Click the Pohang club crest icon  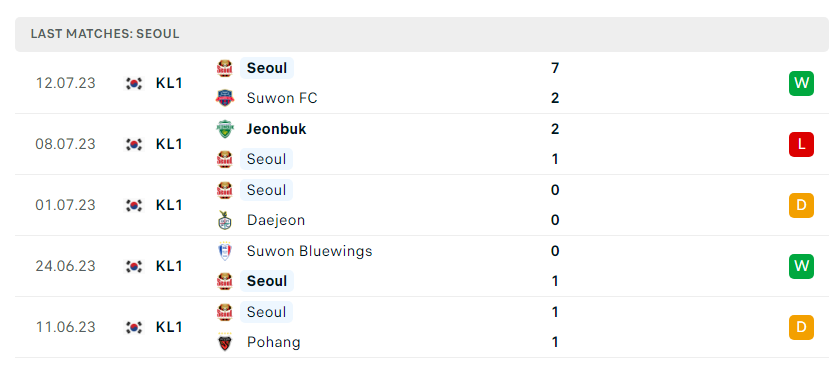225,342
